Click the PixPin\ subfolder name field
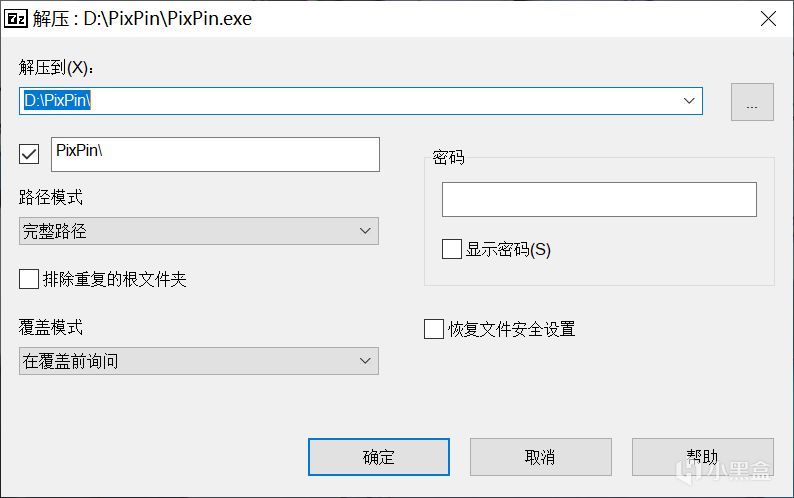The image size is (794, 498). [214, 154]
